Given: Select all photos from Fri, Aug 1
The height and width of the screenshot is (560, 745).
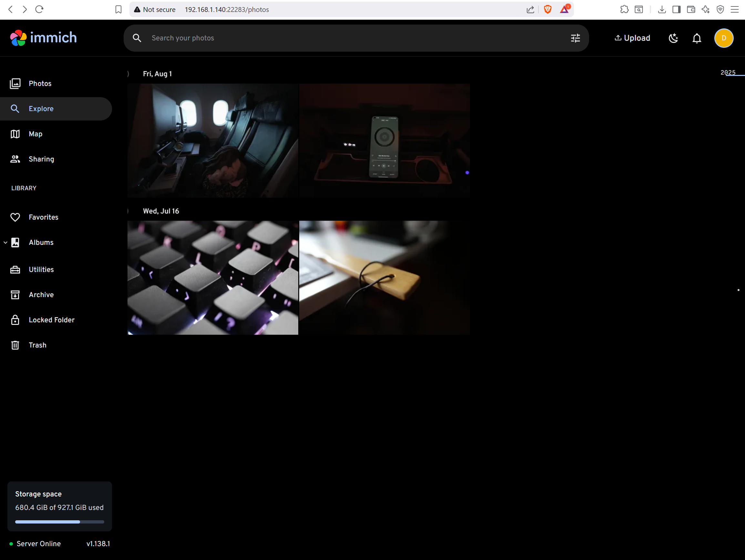Looking at the screenshot, I should 128,74.
